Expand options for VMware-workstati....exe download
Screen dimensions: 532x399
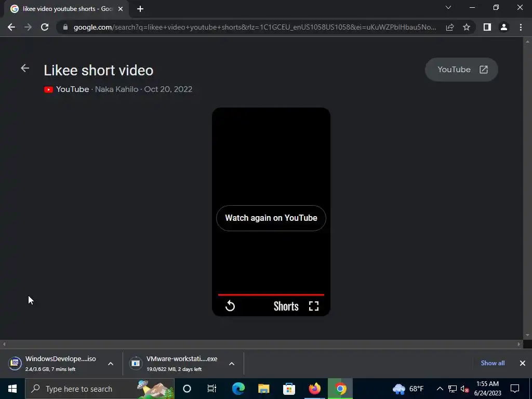click(232, 364)
